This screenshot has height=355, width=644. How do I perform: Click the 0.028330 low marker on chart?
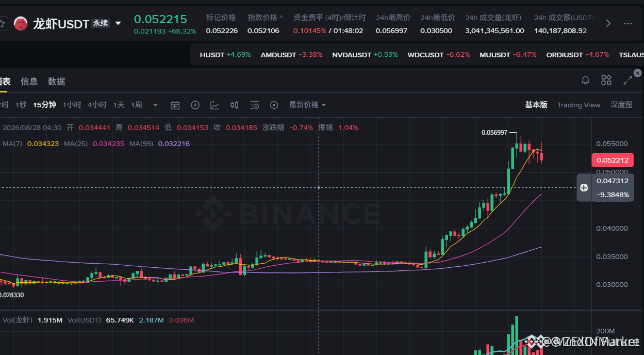pyautogui.click(x=12, y=295)
